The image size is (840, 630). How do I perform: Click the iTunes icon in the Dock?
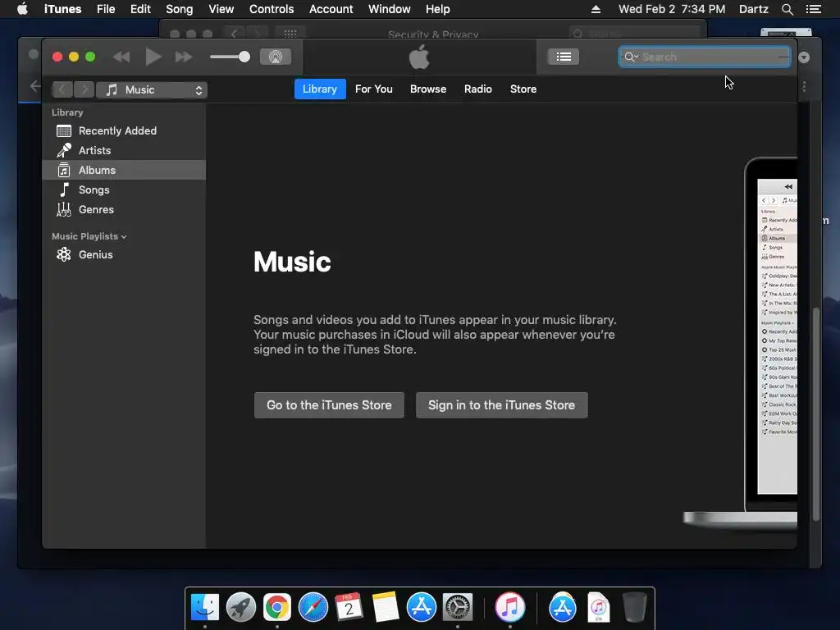coord(510,607)
